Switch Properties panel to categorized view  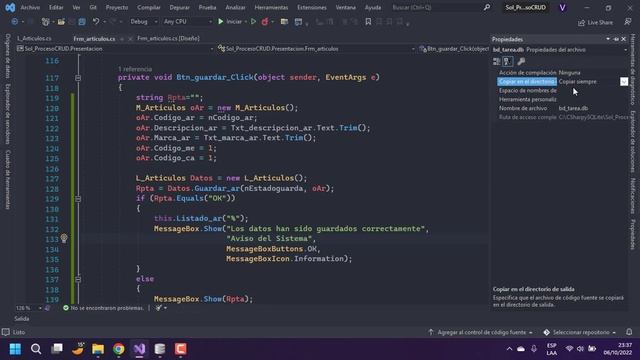(x=497, y=62)
